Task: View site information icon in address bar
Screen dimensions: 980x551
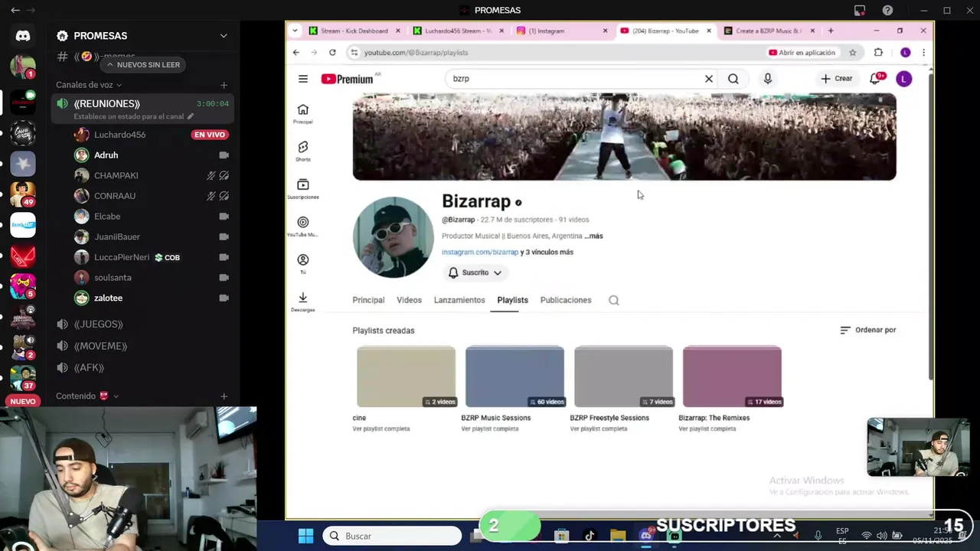Action: coord(354,52)
